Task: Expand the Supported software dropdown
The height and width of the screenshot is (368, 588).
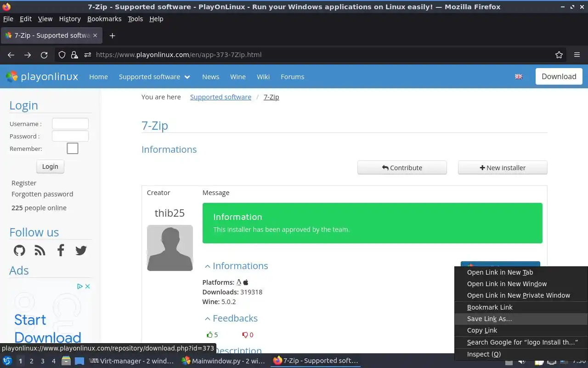Action: point(154,77)
